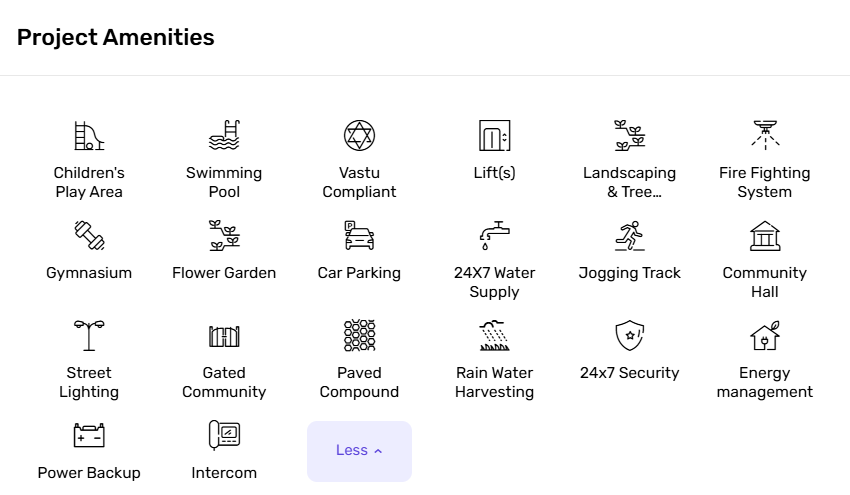The image size is (850, 495).
Task: Collapse the amenities list with Less
Action: [359, 451]
